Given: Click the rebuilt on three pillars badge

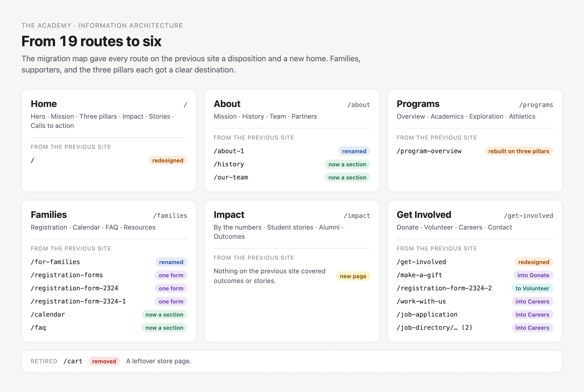Looking at the screenshot, I should click(x=519, y=151).
